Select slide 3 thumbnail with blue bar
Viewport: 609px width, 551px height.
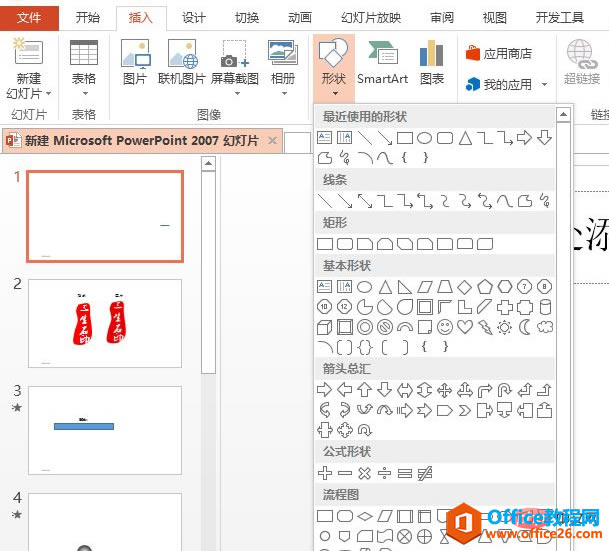pos(105,430)
